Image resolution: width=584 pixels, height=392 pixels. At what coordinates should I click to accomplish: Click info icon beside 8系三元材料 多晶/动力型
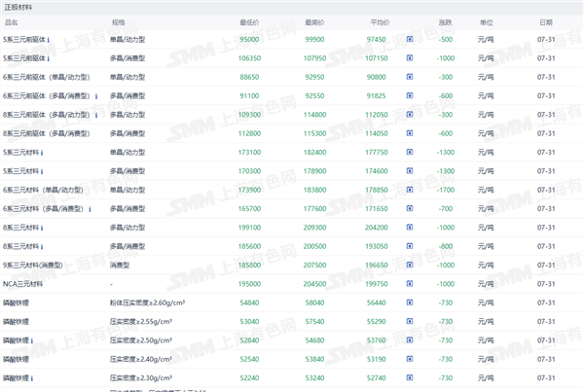click(42, 228)
